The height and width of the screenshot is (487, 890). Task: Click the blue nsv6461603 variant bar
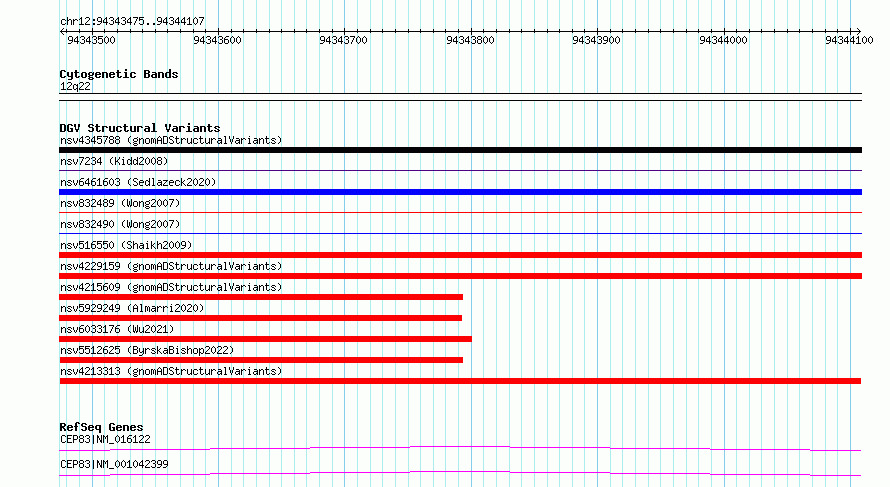coord(460,192)
